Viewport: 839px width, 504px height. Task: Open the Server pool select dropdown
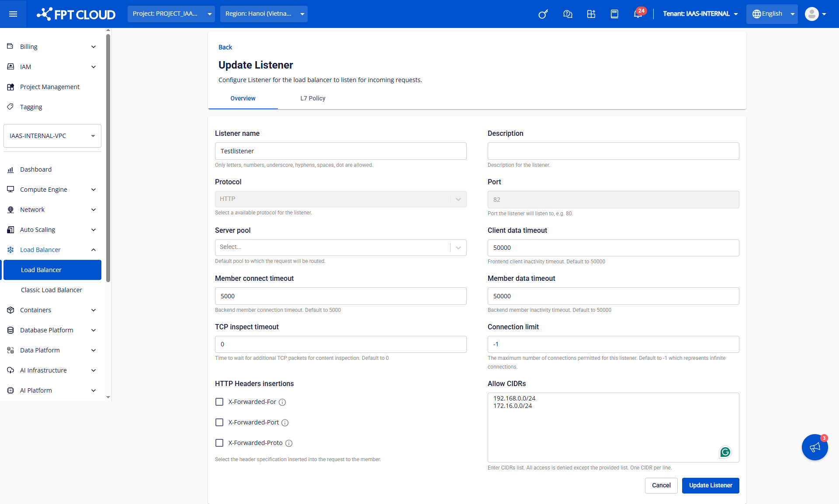coord(341,248)
